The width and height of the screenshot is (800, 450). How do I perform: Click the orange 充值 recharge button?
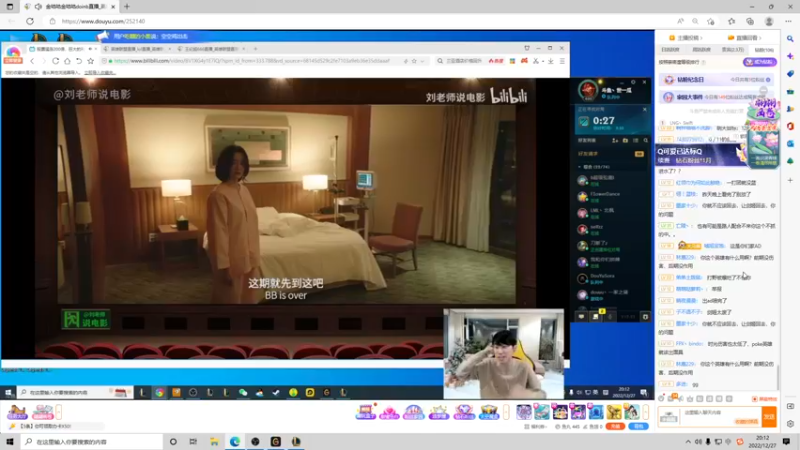click(x=615, y=426)
